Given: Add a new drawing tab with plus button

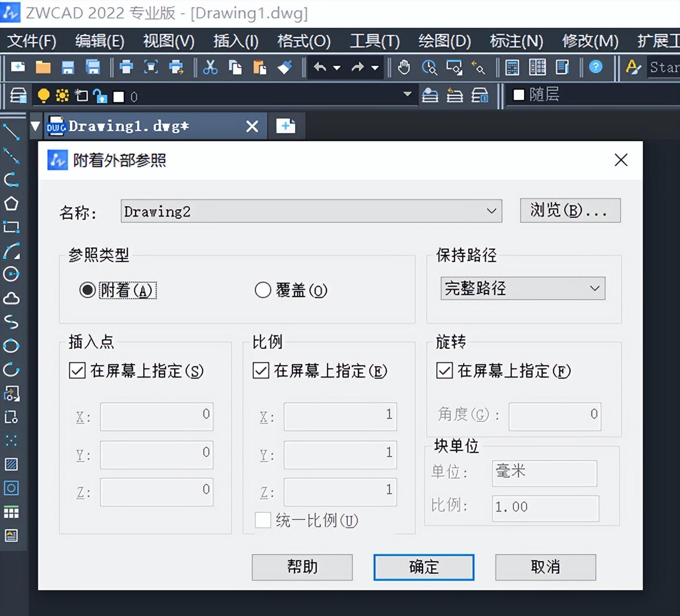Looking at the screenshot, I should click(x=285, y=126).
